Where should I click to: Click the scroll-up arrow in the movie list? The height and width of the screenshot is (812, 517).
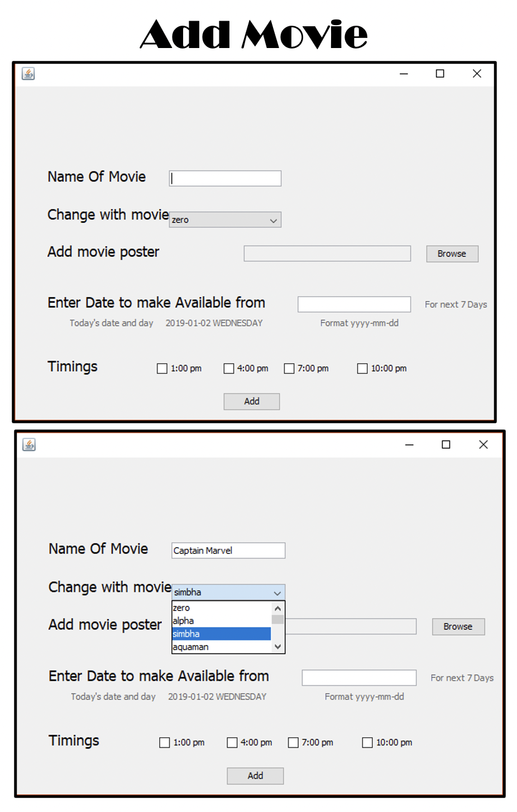277,608
